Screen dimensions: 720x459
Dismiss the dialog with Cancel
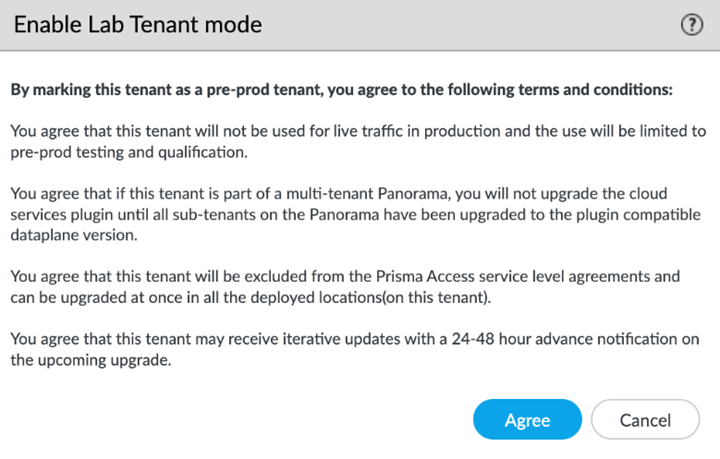coord(644,420)
